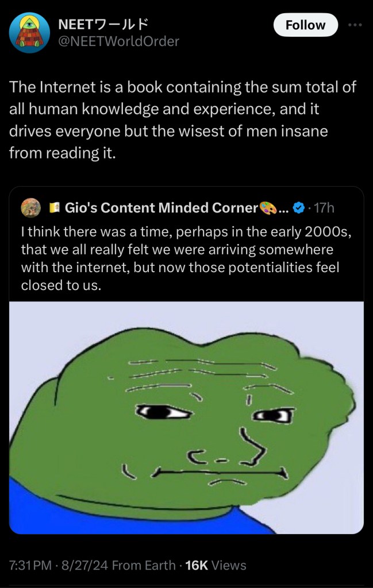Open the NEETワールド profile avatar
Viewport: 373px width, 588px height.
31,33
